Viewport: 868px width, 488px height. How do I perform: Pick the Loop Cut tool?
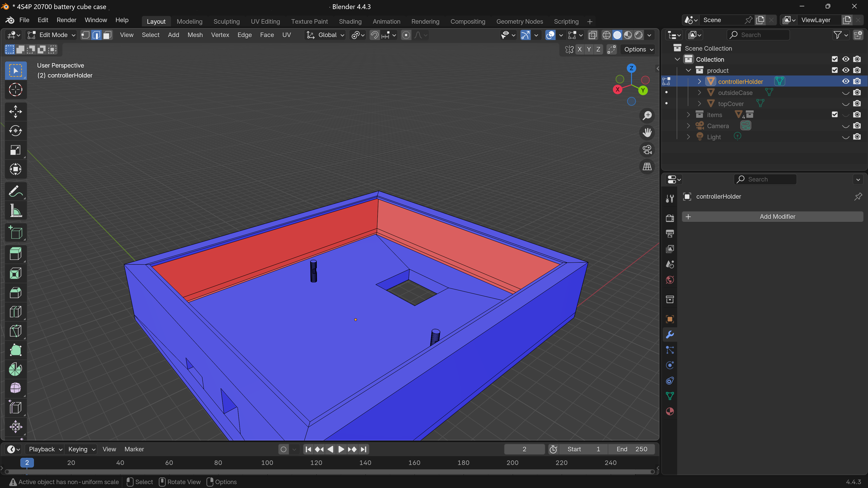point(15,312)
